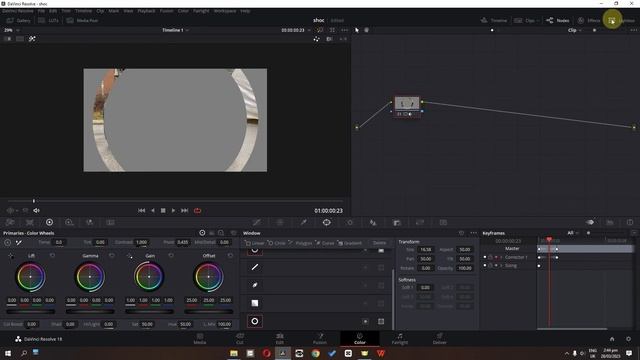This screenshot has width=640, height=360.
Task: Toggle the Nodes panel button
Action: coord(558,20)
